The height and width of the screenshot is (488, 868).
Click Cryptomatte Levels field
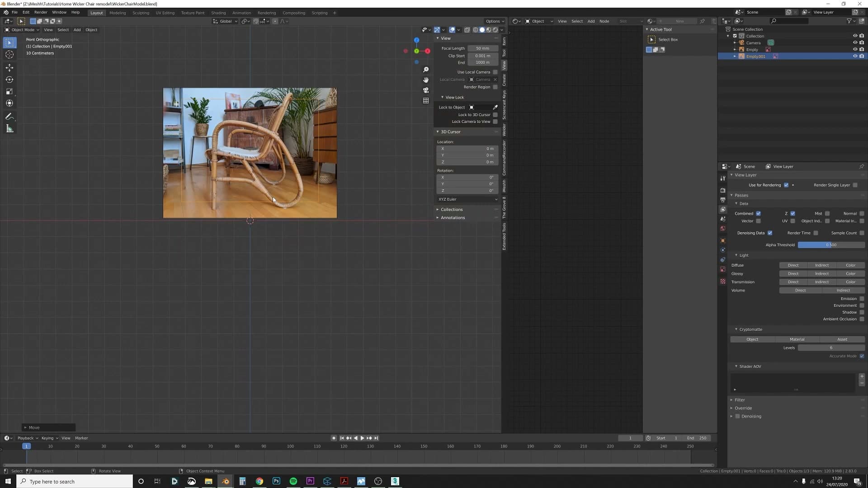tap(831, 348)
